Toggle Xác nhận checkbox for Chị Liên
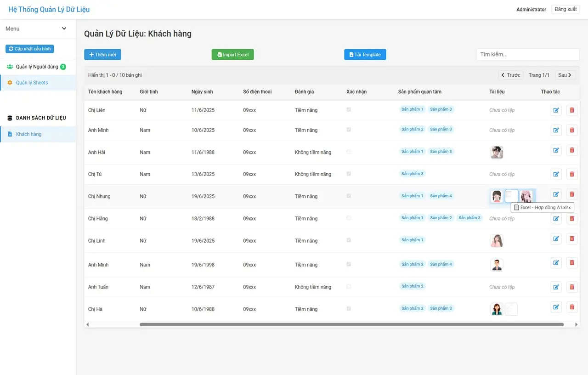Screen dimensions: 588x375 (x=349, y=110)
